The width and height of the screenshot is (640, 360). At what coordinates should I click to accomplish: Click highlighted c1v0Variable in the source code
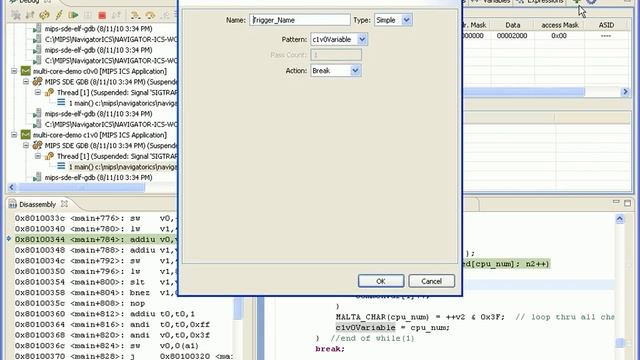tap(365, 327)
